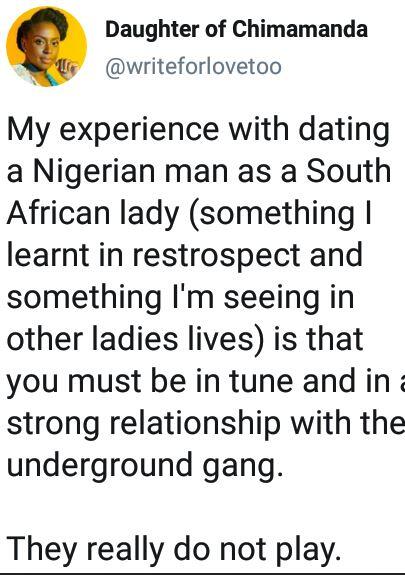Open the @writeforlovetoo handle
The width and height of the screenshot is (405, 575).
coord(193,67)
